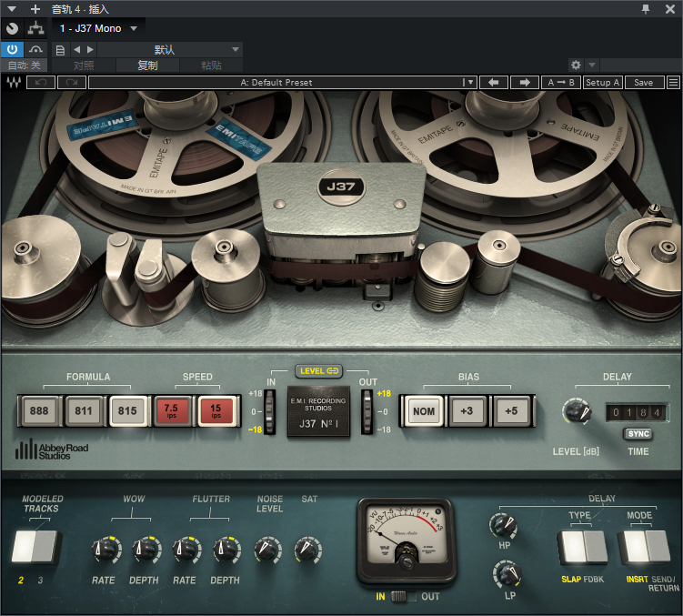
Task: Open the preset file icon
Action: [60, 50]
